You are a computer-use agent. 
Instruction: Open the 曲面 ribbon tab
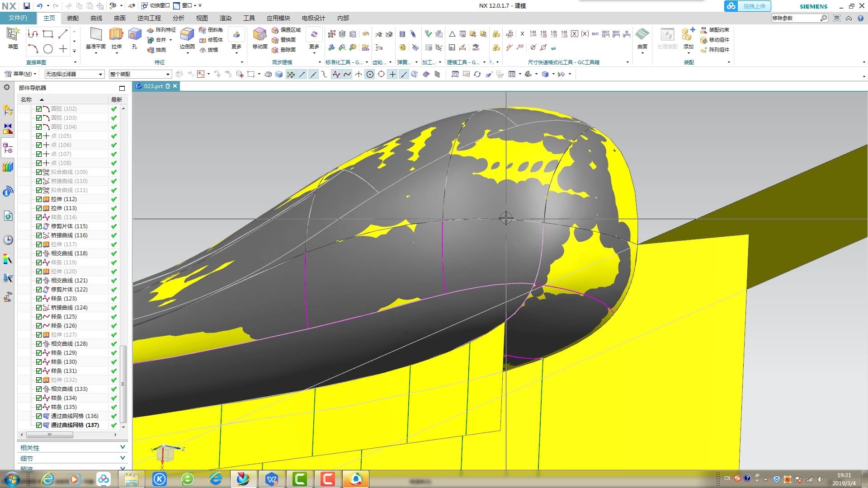(x=120, y=18)
